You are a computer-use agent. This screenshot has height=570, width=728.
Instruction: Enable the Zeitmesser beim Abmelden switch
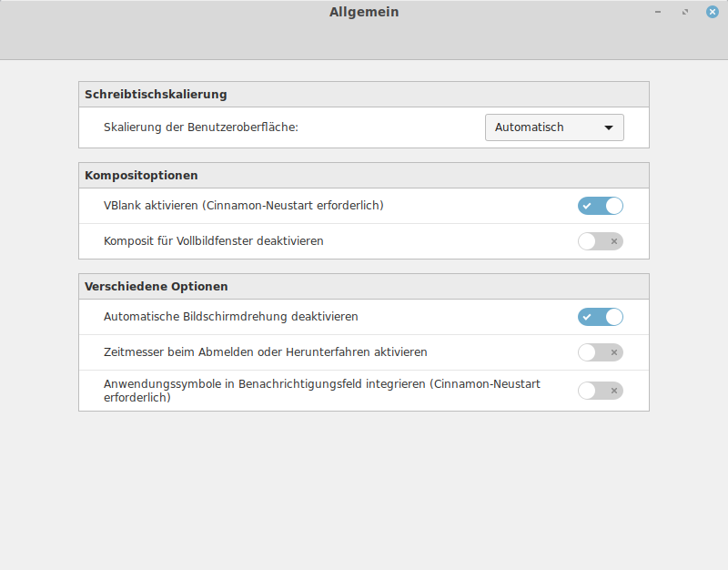[601, 352]
